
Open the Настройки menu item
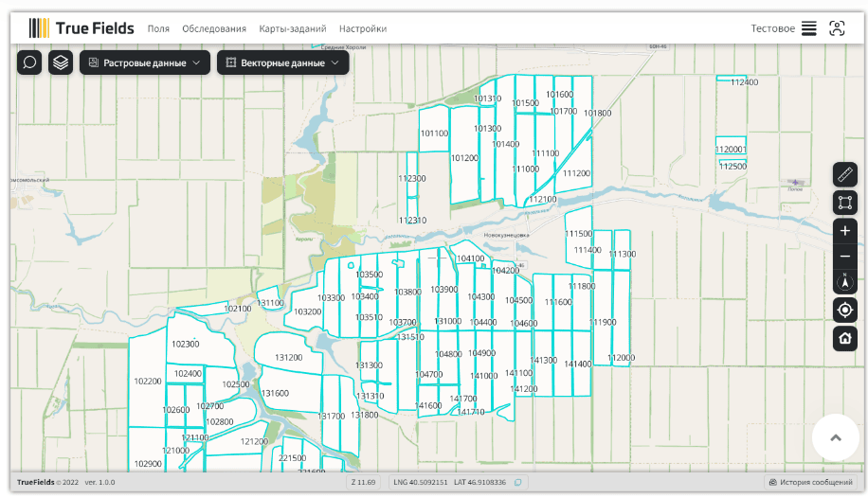(363, 28)
